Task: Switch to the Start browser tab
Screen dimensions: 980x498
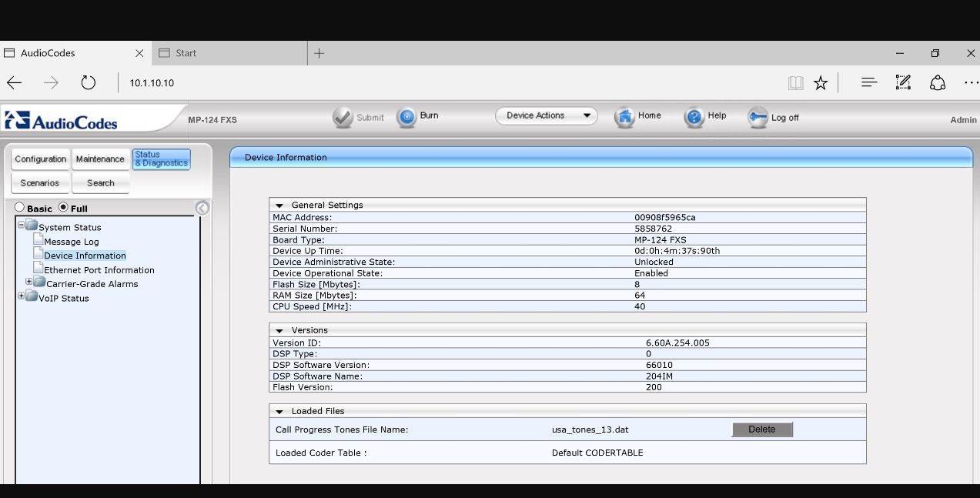Action: (x=229, y=53)
